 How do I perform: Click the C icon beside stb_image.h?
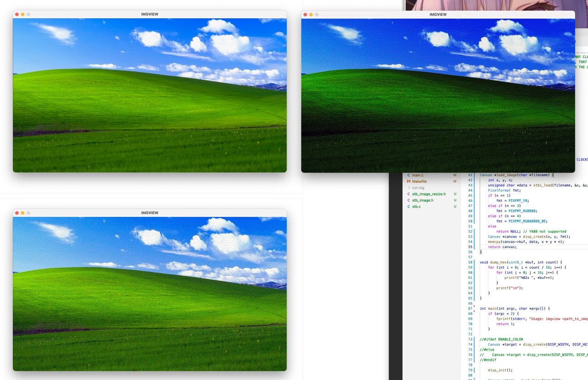click(x=408, y=200)
